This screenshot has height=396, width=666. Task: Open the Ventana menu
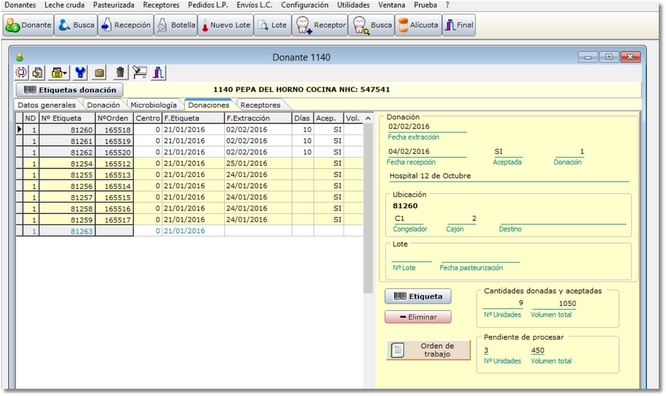coord(391,5)
